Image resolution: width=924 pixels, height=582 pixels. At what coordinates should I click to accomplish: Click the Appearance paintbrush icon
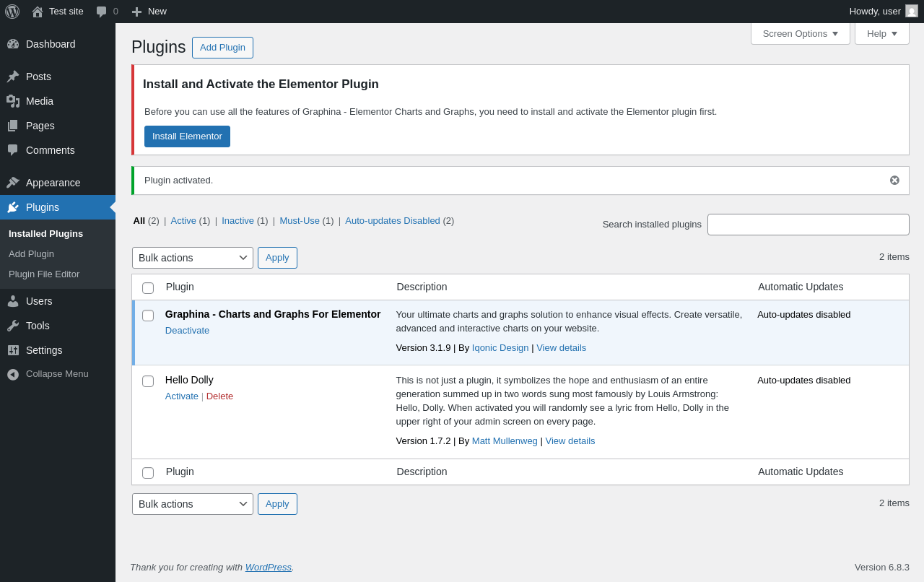pyautogui.click(x=13, y=183)
